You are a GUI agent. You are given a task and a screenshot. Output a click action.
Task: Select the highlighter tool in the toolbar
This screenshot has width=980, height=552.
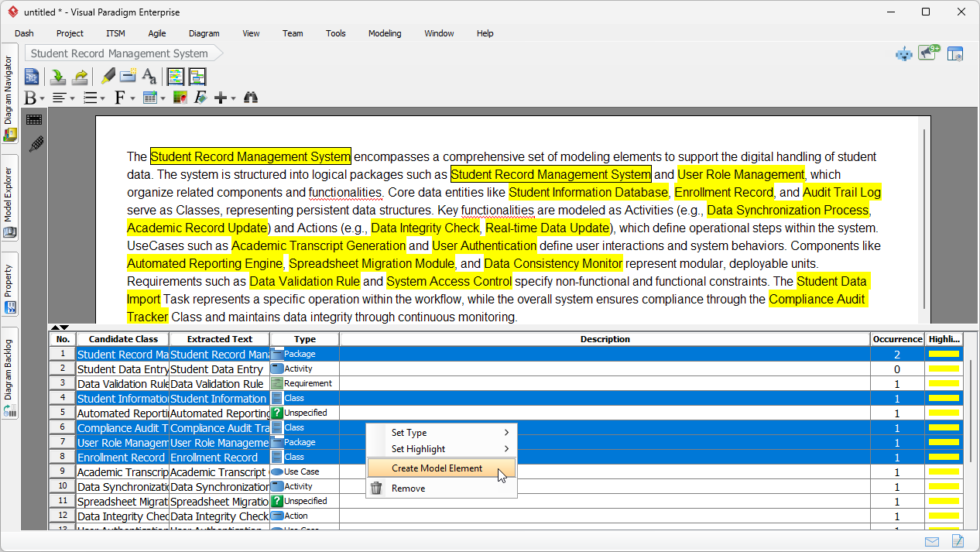tap(108, 77)
